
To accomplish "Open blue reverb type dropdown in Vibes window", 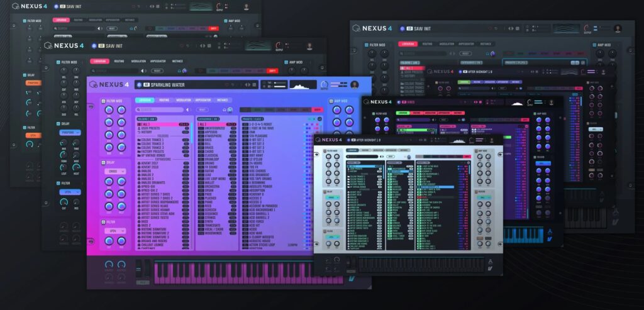I will 543,163.
